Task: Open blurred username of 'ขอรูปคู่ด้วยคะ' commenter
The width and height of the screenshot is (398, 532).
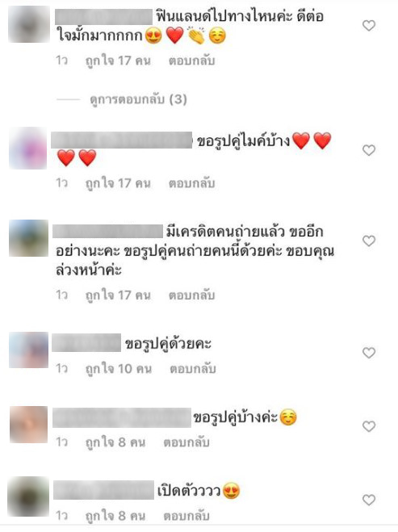Action: 86,342
